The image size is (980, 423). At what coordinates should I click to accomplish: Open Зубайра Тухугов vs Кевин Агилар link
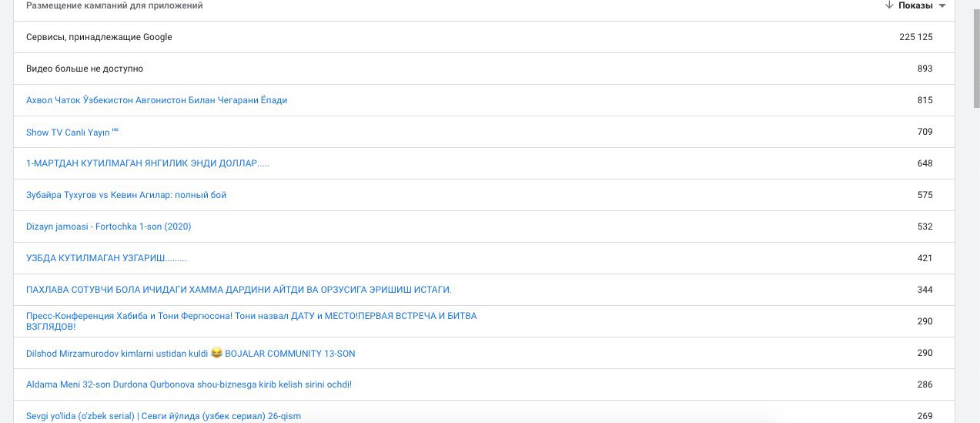(126, 195)
